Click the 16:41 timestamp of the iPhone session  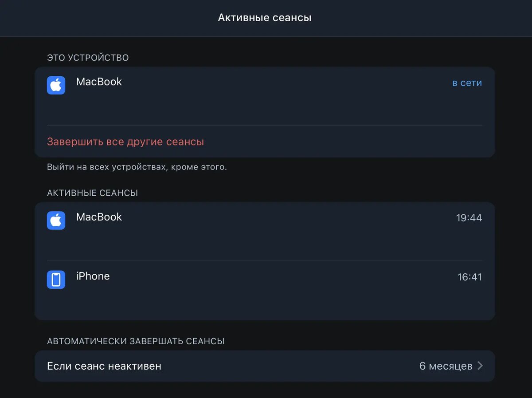(469, 277)
